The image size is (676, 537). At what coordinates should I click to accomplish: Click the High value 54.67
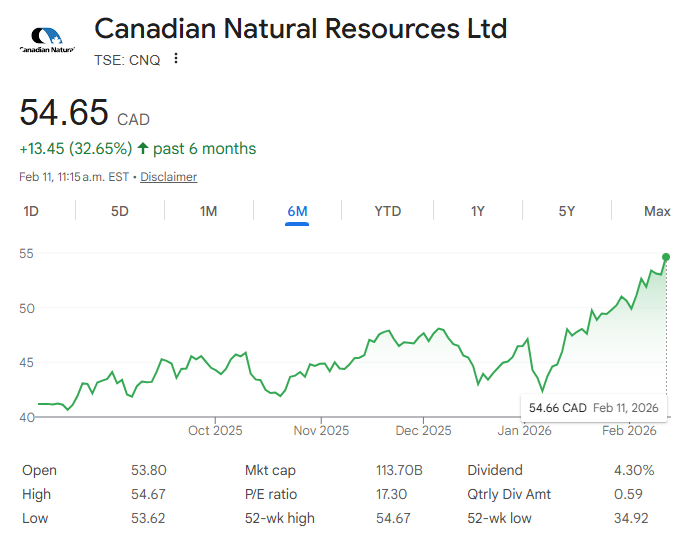148,494
